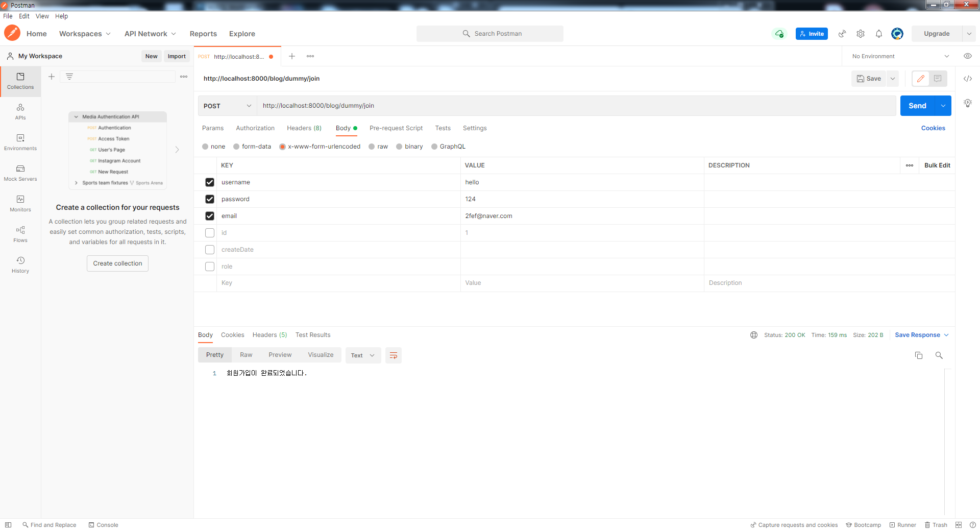Open collections view more options menu
980x531 pixels.
pyautogui.click(x=184, y=77)
